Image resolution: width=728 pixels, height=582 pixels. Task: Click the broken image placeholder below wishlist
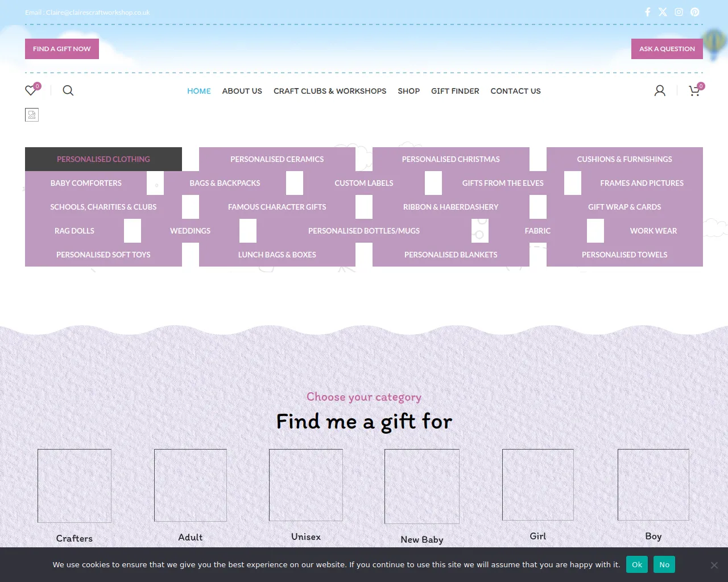pyautogui.click(x=32, y=115)
